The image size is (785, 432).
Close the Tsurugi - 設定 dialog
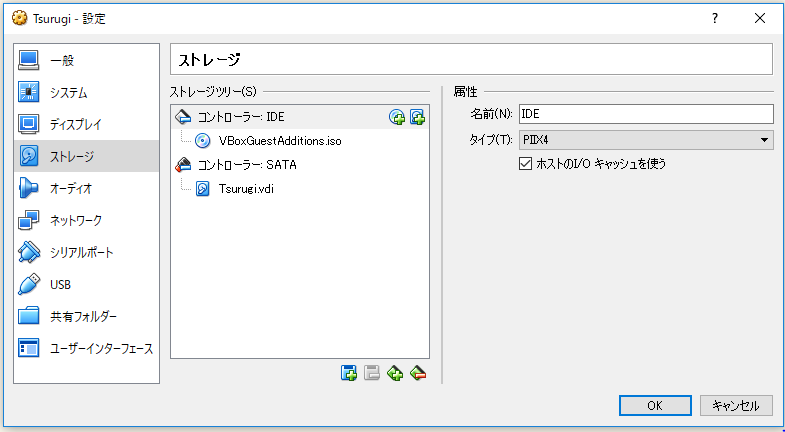coord(759,19)
